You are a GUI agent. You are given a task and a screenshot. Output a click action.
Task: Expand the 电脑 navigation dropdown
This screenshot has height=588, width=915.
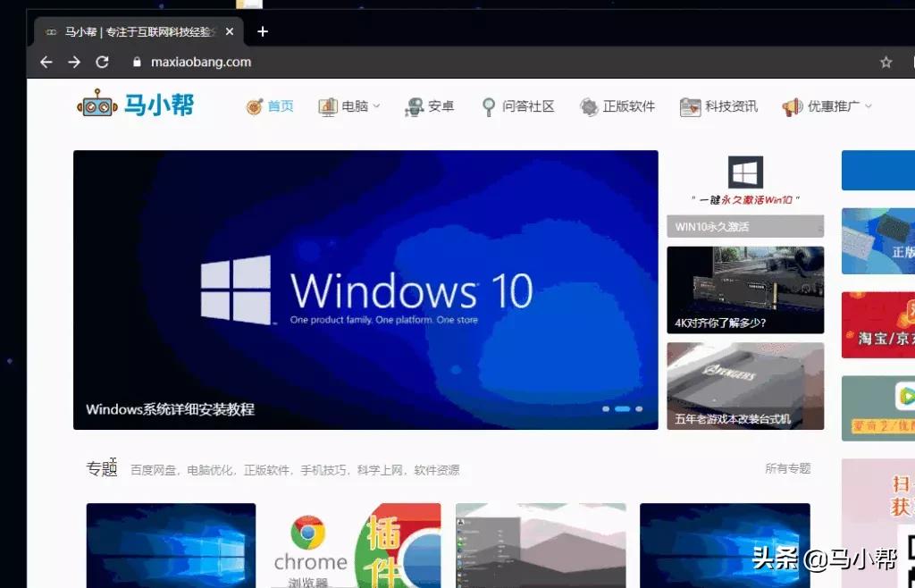(375, 105)
